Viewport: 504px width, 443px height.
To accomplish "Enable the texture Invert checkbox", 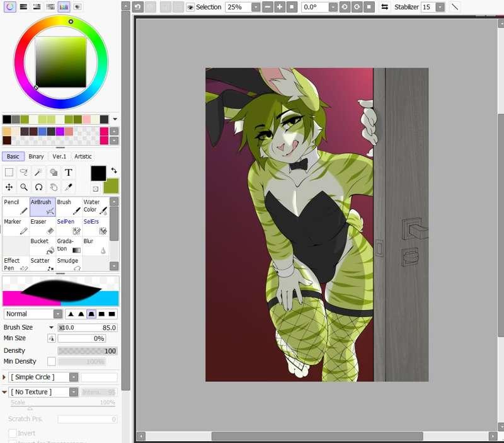I will [13, 433].
